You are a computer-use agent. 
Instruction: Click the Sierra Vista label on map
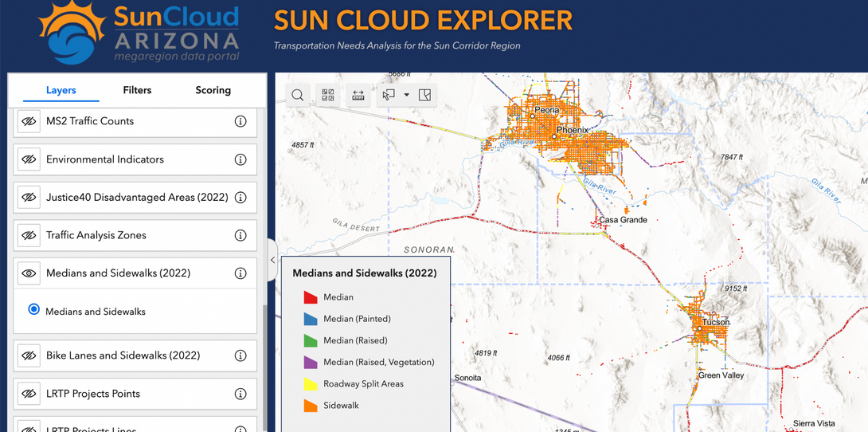click(x=814, y=424)
